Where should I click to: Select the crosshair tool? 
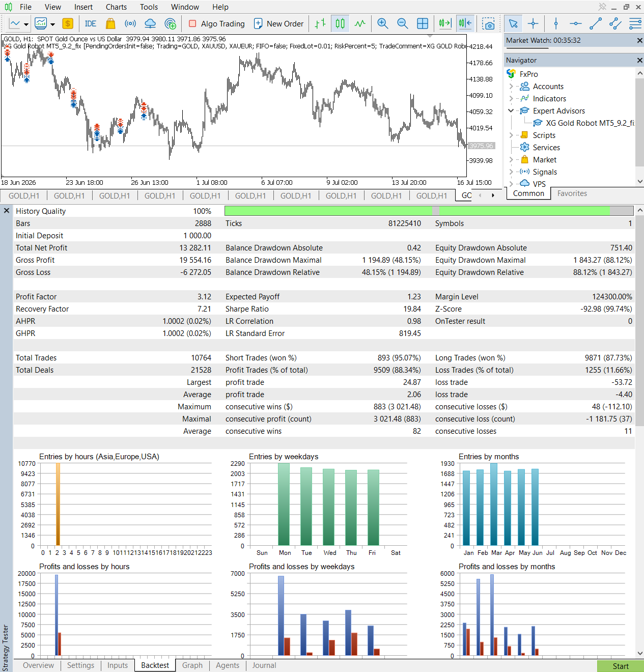pos(533,24)
